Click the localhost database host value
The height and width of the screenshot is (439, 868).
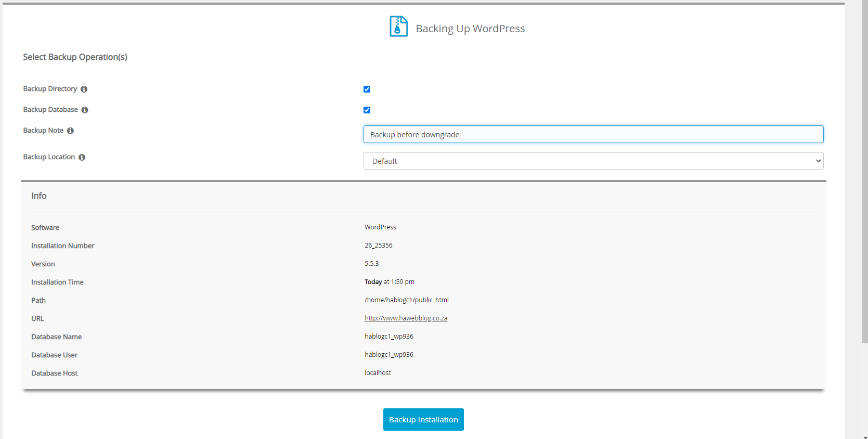pos(378,373)
